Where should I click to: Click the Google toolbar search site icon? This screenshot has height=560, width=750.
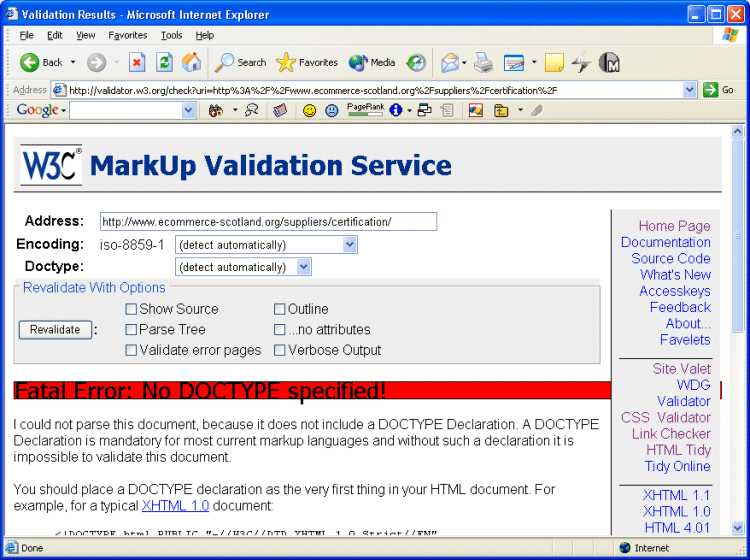pos(252,110)
